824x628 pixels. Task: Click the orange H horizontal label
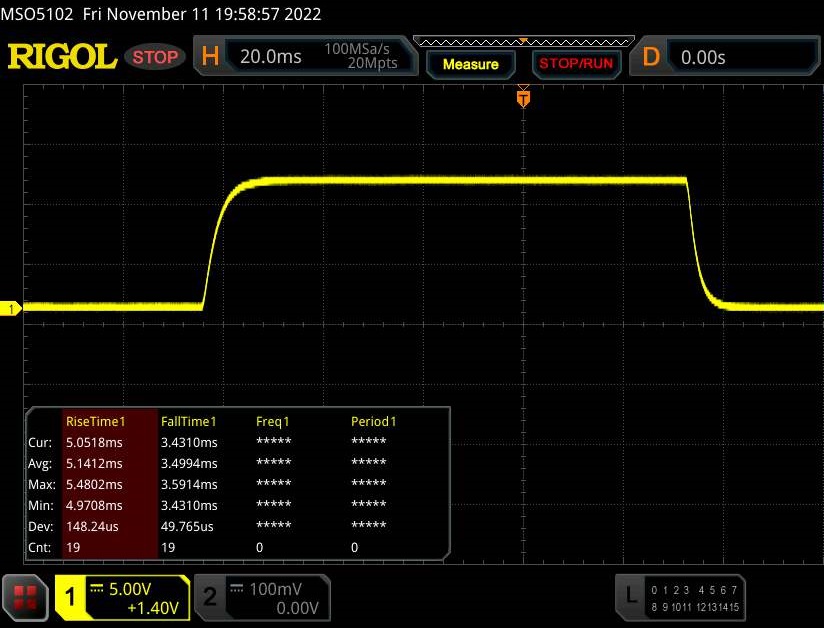tap(210, 56)
